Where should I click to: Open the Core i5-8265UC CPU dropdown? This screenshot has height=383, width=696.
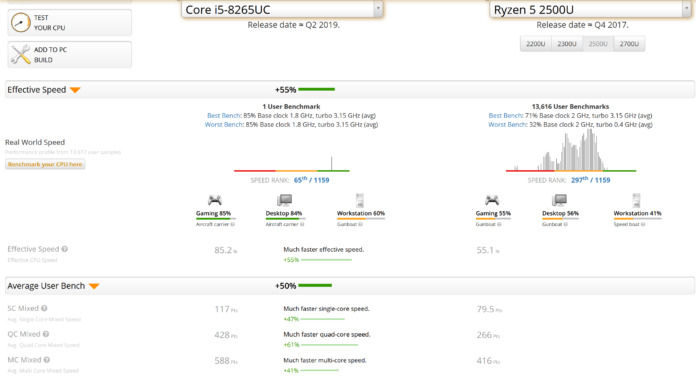coord(282,9)
